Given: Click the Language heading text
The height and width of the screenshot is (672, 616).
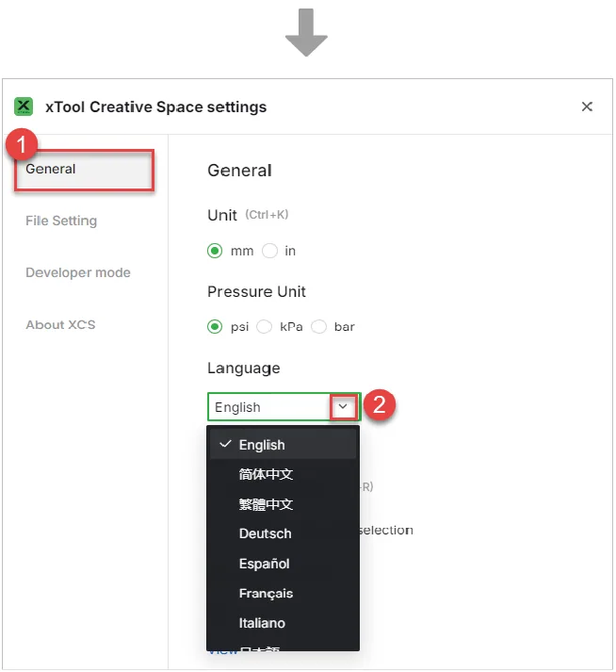Looking at the screenshot, I should pyautogui.click(x=244, y=369).
